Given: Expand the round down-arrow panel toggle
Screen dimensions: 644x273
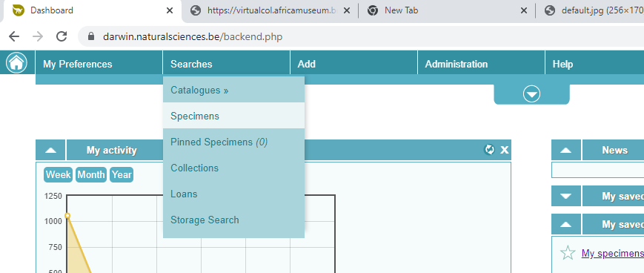Looking at the screenshot, I should click(531, 94).
